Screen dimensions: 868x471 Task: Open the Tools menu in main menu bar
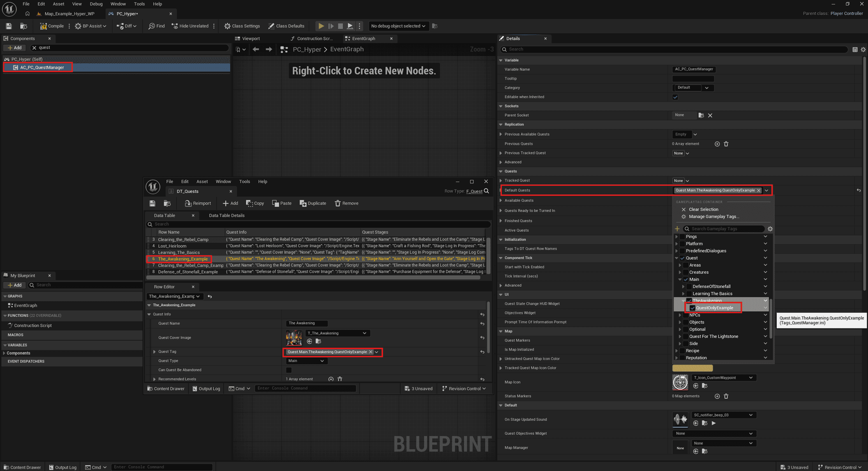(x=139, y=4)
